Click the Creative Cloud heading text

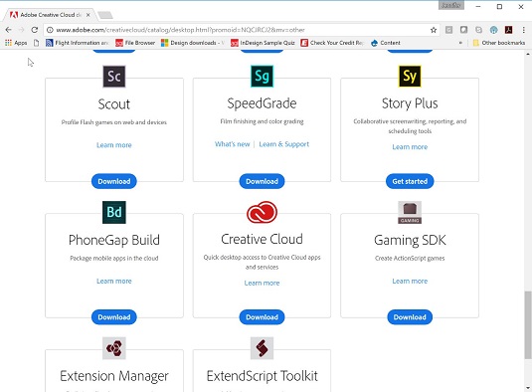[x=262, y=239]
